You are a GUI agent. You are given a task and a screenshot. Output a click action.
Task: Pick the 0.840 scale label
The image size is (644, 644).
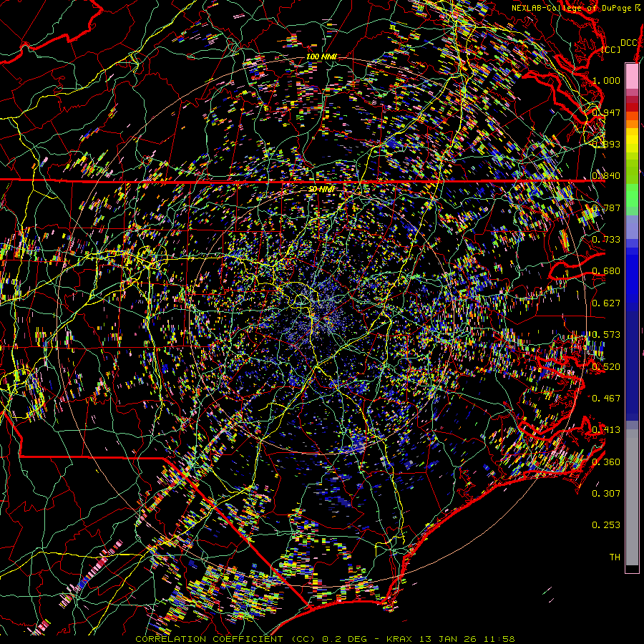tap(606, 176)
